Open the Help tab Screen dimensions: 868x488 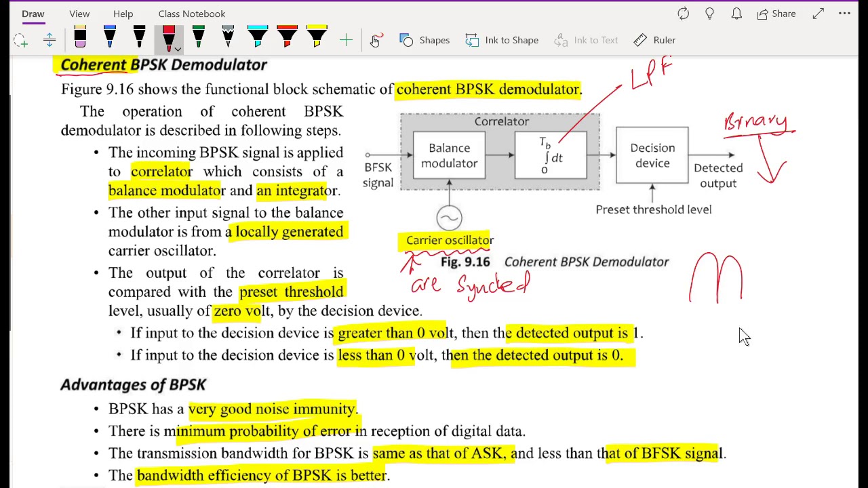[x=123, y=14]
